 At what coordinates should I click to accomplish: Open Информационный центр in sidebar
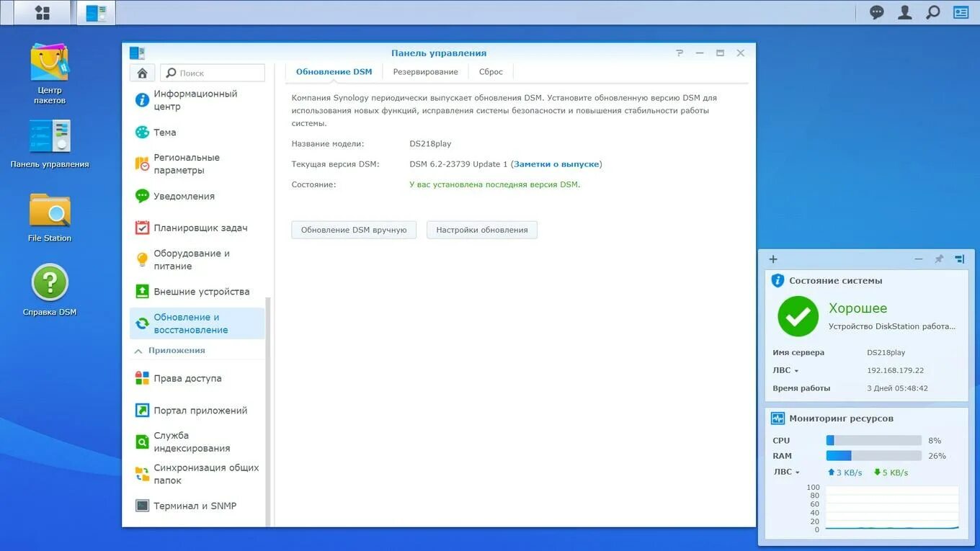[197, 100]
